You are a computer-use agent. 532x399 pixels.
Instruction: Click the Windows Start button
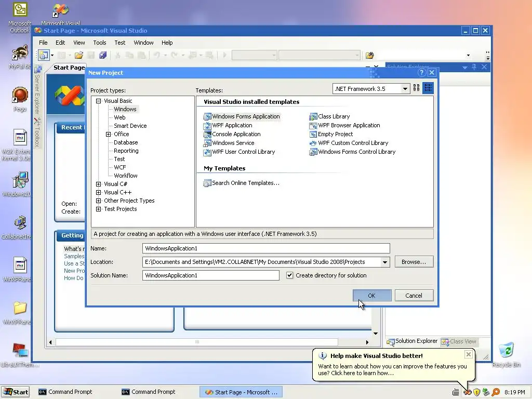click(x=15, y=392)
